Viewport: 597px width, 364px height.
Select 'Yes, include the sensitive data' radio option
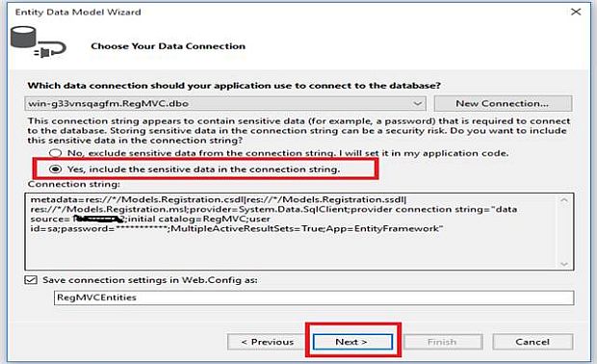pos(56,169)
